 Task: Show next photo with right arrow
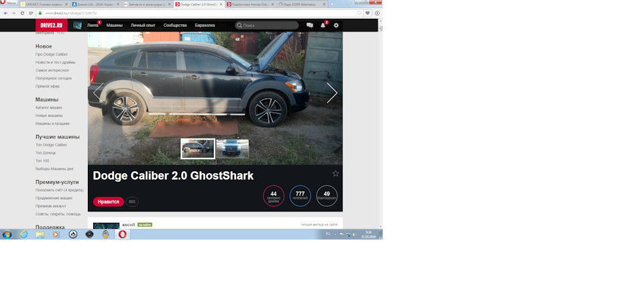[332, 93]
